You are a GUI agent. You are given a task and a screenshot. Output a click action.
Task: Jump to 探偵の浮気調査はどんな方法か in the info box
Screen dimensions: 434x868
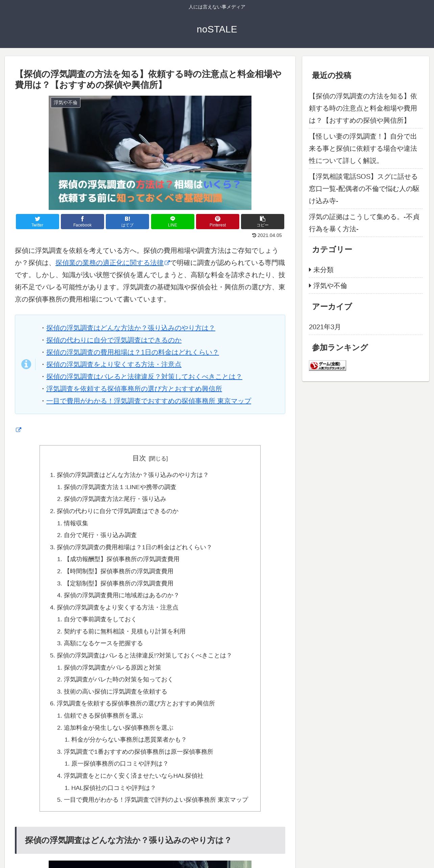pyautogui.click(x=131, y=328)
